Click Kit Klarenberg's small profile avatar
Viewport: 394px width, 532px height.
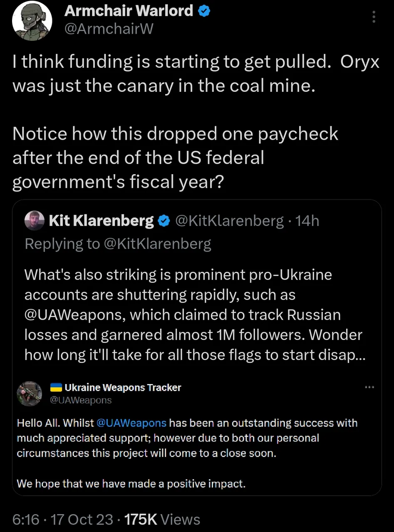[35, 221]
